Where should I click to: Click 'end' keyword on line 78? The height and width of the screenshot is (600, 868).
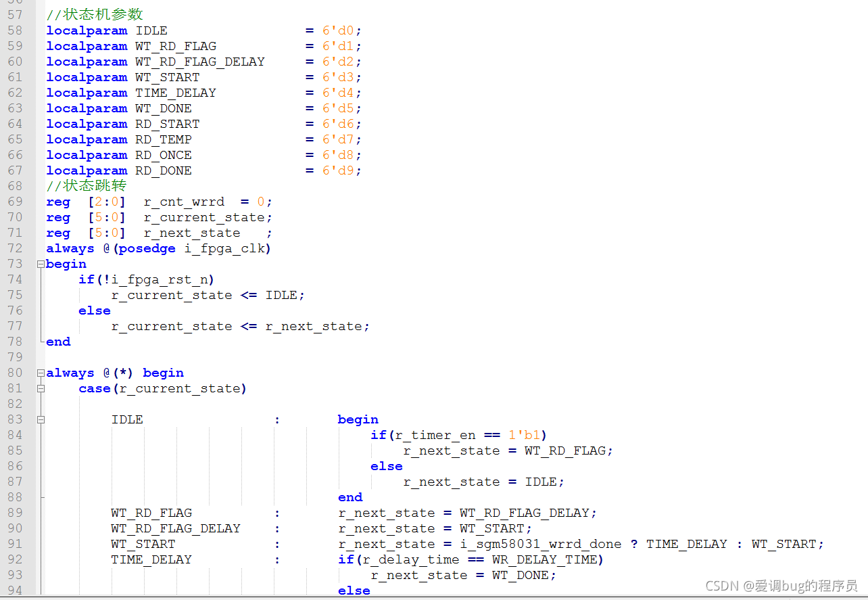tap(58, 342)
